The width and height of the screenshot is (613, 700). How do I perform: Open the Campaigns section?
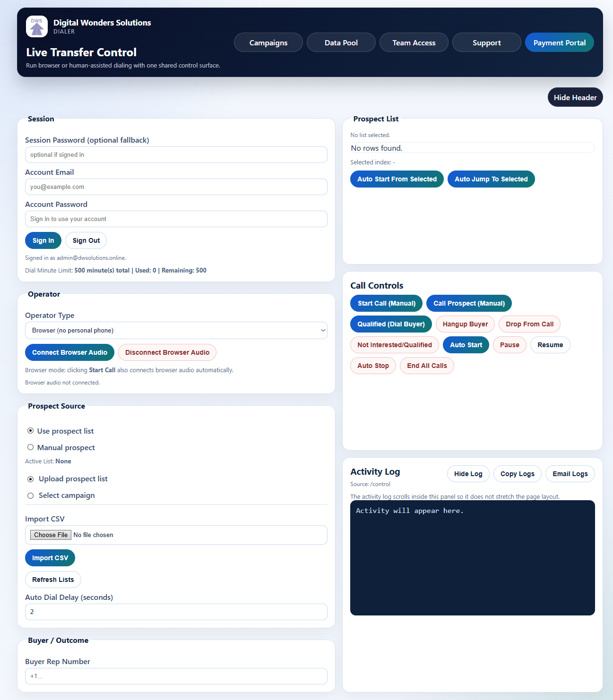point(268,43)
